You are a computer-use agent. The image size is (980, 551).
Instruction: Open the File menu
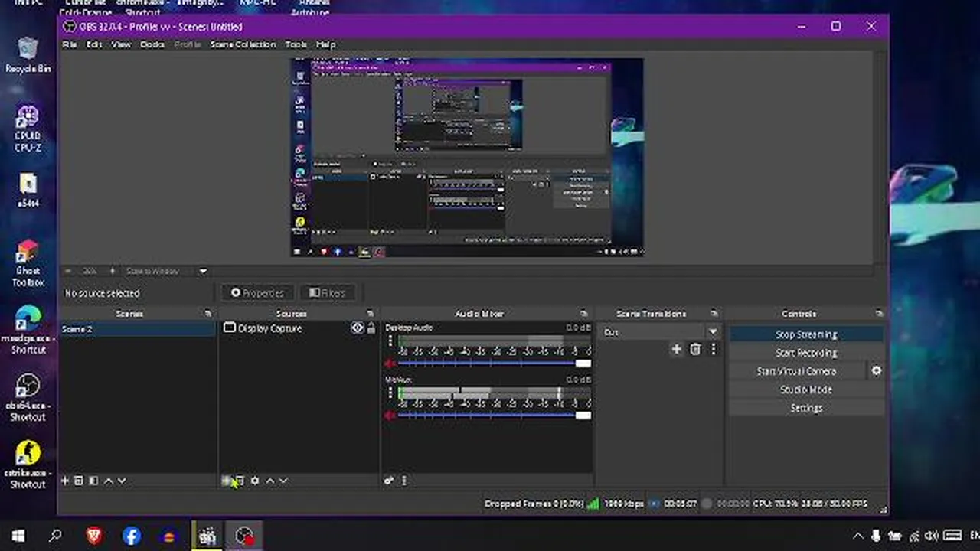(x=70, y=44)
